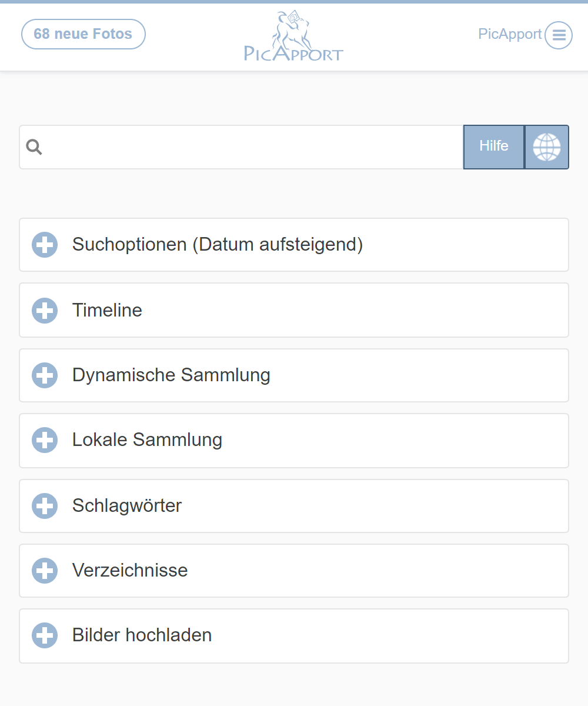The width and height of the screenshot is (588, 706).
Task: Click the Hilfe button
Action: (493, 147)
